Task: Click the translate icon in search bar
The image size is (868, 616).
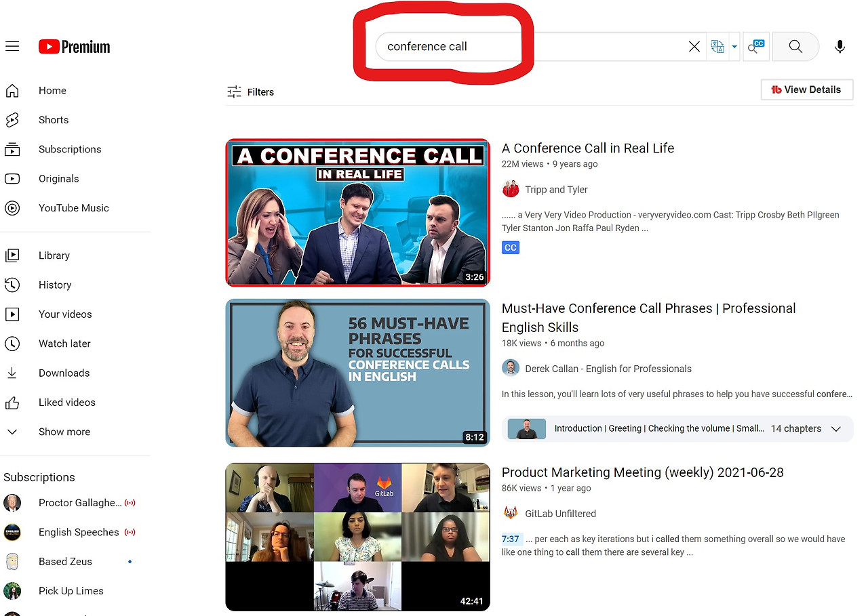Action: (x=717, y=47)
